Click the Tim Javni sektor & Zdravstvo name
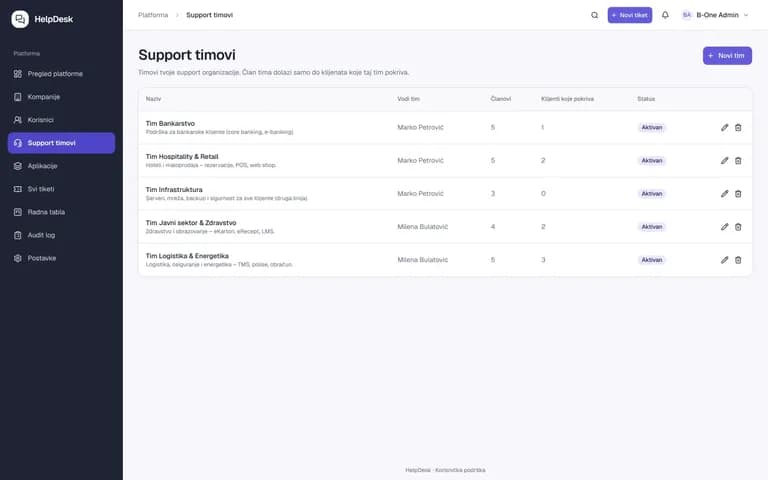 tap(191, 223)
